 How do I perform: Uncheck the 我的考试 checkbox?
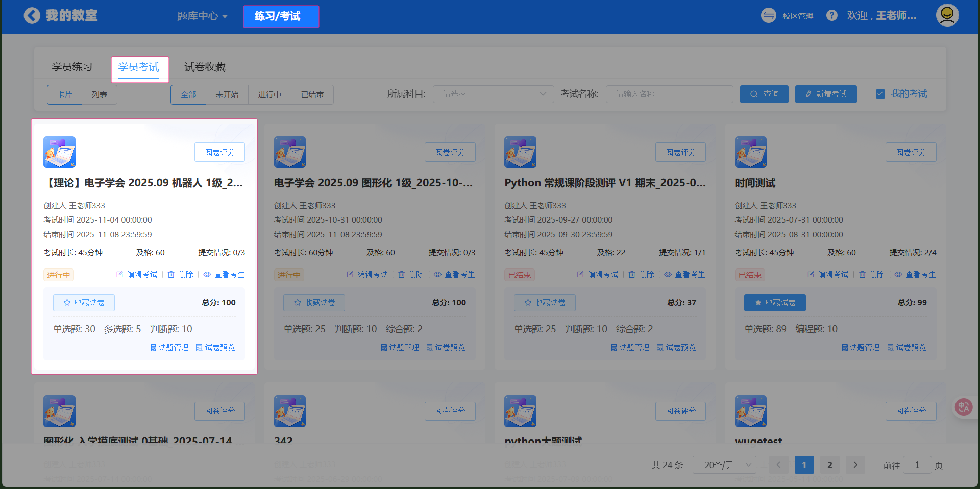point(880,94)
